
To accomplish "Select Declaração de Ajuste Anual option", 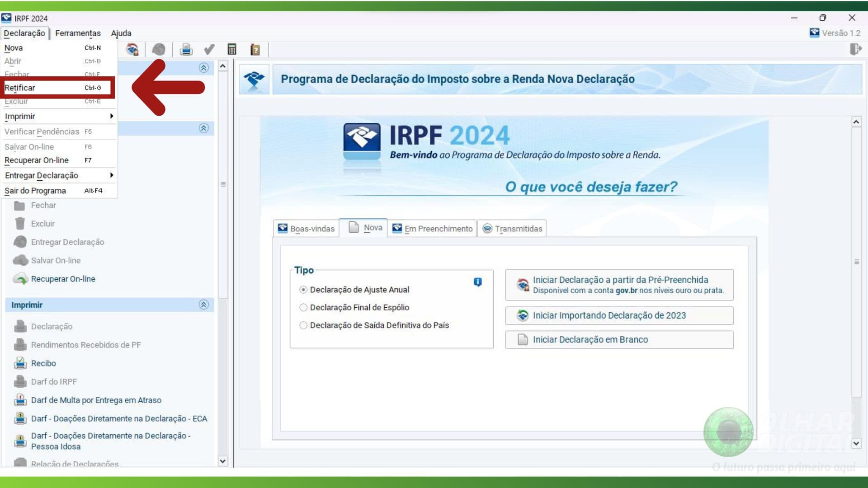I will (x=303, y=290).
